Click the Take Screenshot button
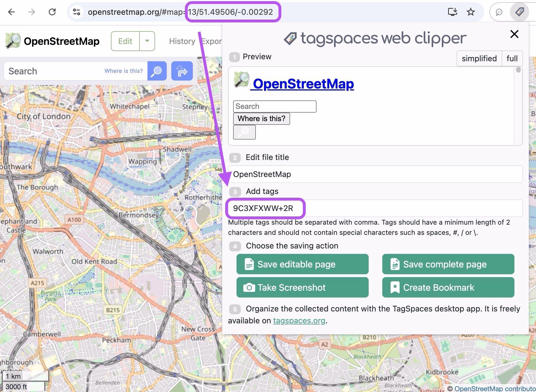536x392 pixels. [302, 287]
